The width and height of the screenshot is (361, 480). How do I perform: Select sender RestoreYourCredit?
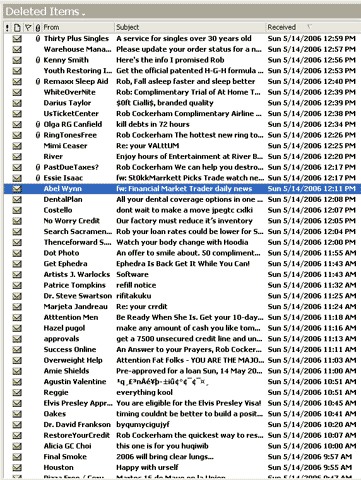click(x=77, y=435)
